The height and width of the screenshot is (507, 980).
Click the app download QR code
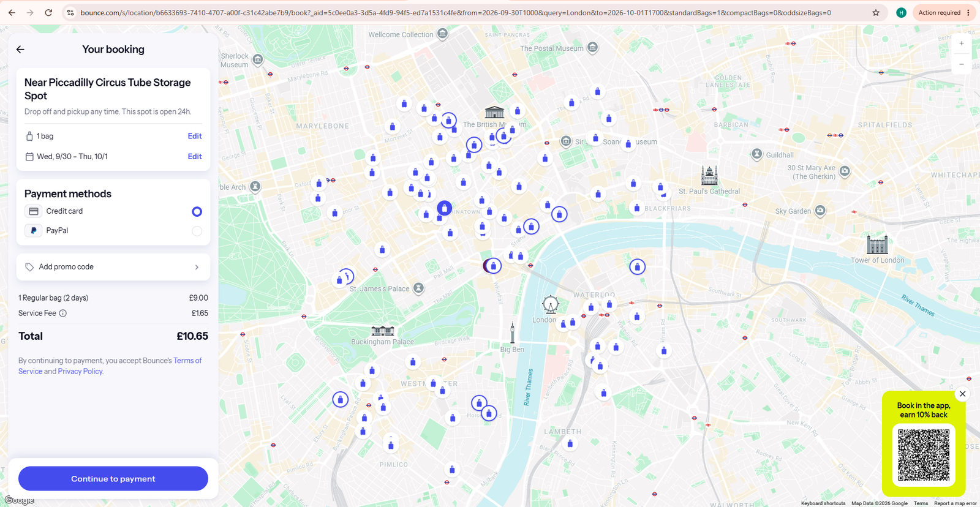coord(924,455)
